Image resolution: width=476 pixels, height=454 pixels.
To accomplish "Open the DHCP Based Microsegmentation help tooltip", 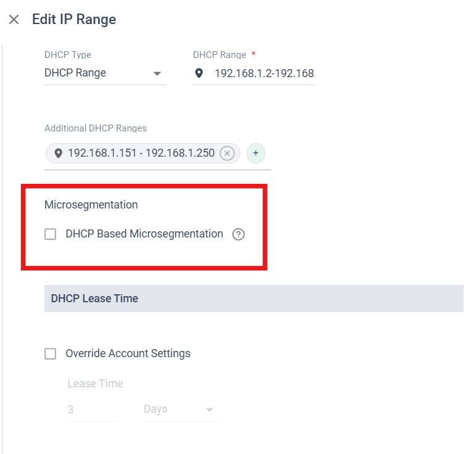I will (239, 234).
